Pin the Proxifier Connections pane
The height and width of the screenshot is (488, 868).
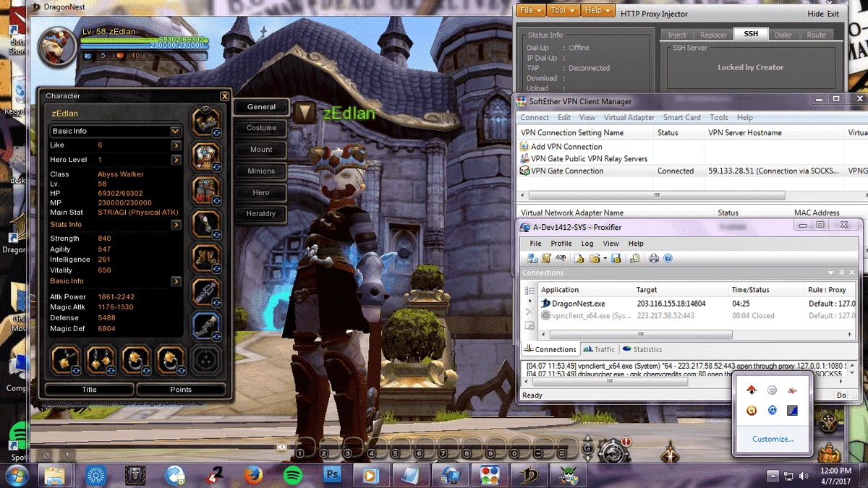[841, 273]
